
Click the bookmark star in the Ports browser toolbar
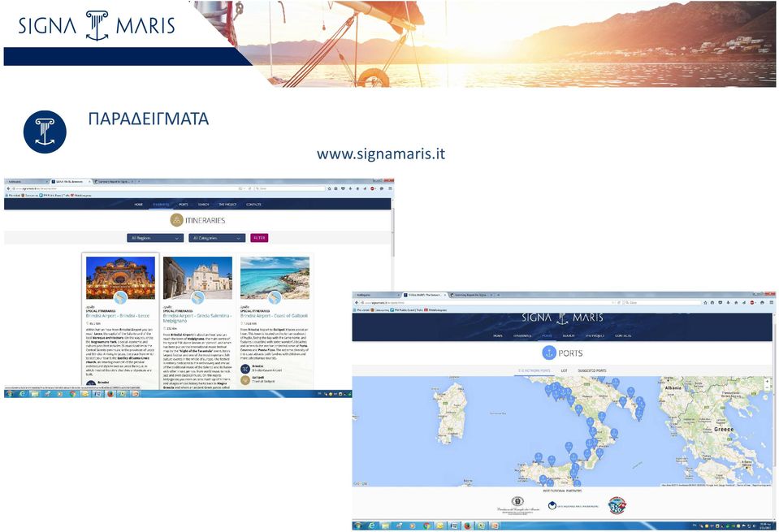pos(705,302)
